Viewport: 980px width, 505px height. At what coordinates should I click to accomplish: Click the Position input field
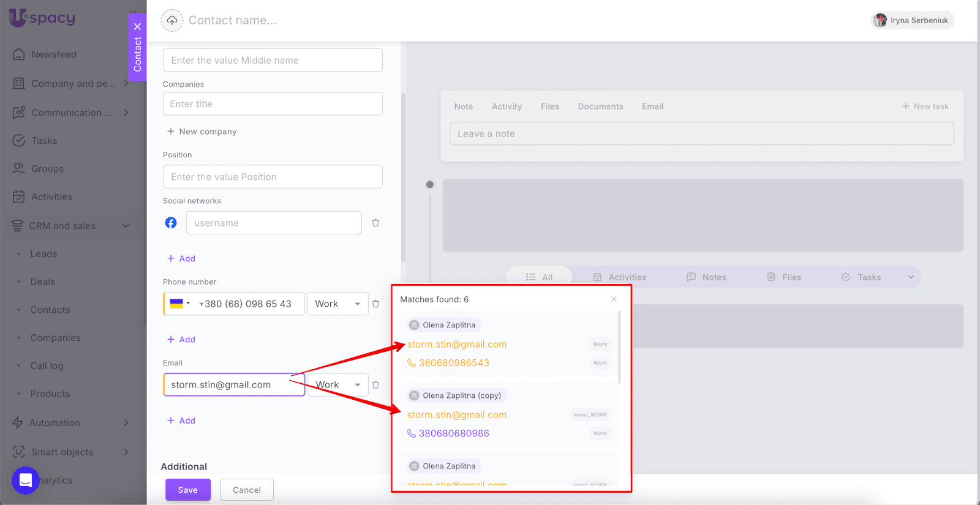(273, 177)
